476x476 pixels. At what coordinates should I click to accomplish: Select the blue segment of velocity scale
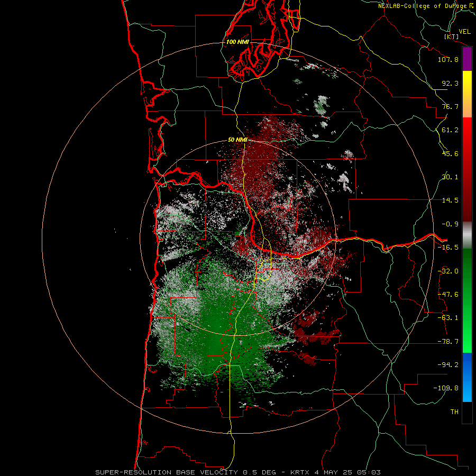coord(467,377)
